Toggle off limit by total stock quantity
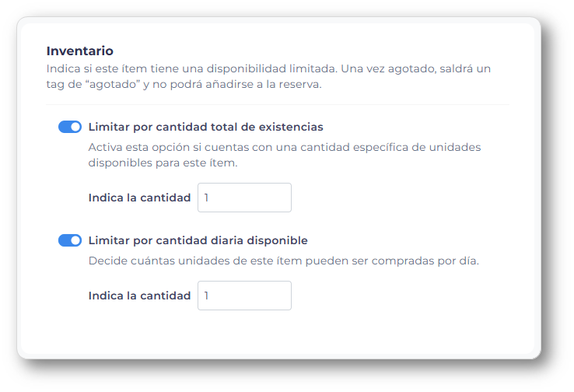This screenshot has width=574, height=392. [70, 127]
